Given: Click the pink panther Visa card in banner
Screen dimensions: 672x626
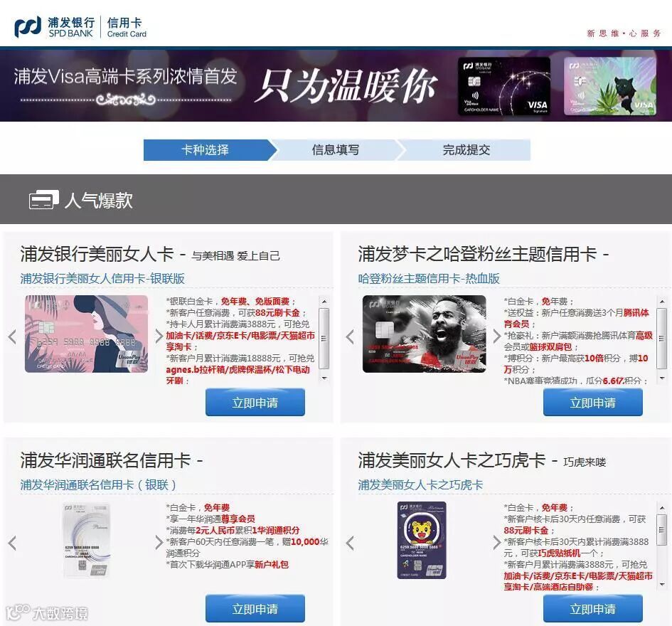Looking at the screenshot, I should point(610,86).
